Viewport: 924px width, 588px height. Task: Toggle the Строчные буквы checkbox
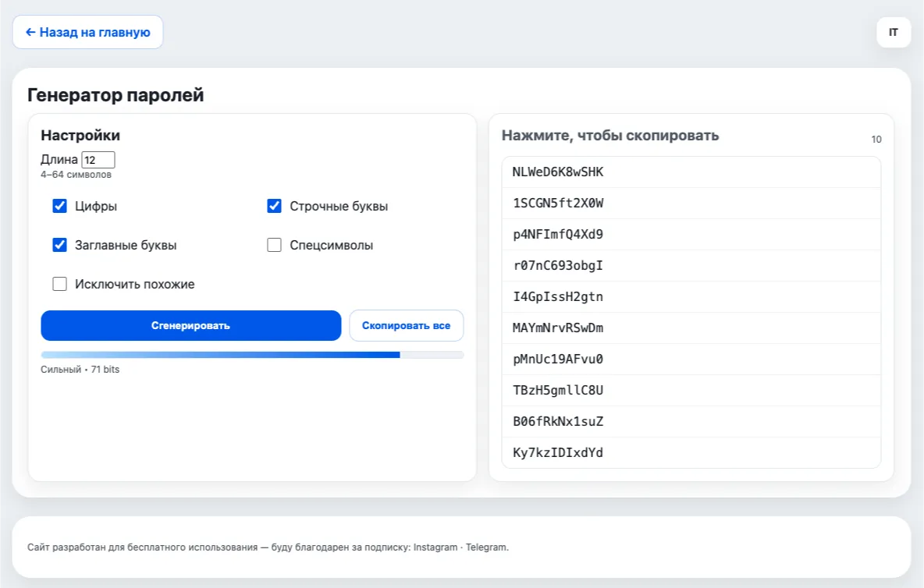[x=275, y=207]
